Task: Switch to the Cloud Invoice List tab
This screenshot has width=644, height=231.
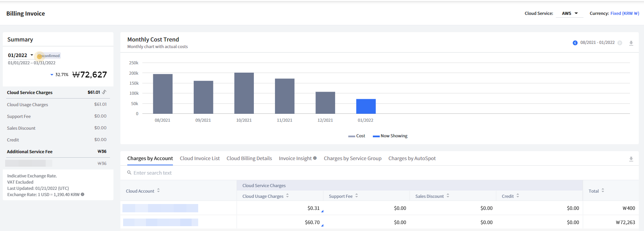Action: pyautogui.click(x=200, y=158)
